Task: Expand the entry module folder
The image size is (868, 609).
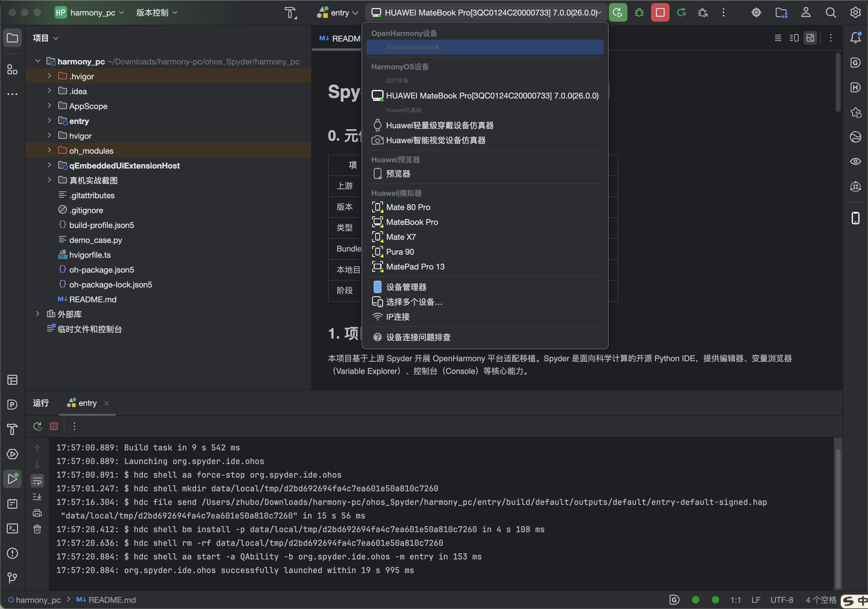Action: 49,120
